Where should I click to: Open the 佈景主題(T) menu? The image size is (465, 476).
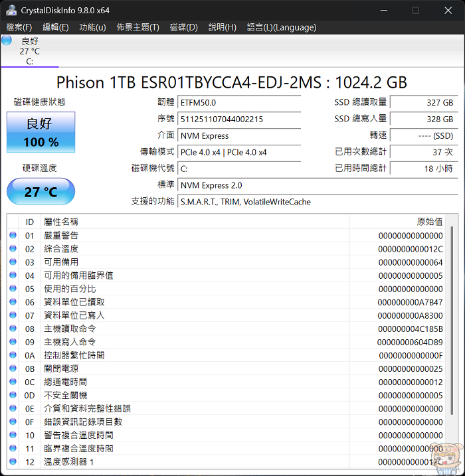pos(138,27)
